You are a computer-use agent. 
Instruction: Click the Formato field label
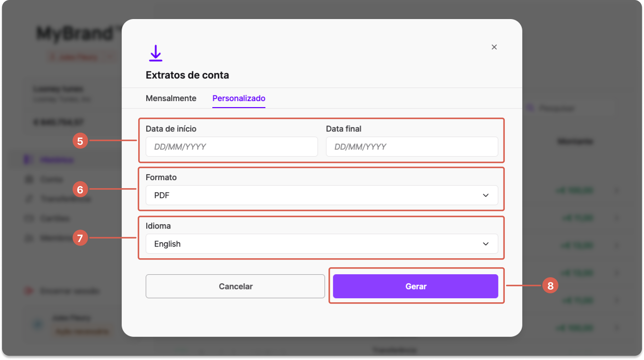click(161, 177)
